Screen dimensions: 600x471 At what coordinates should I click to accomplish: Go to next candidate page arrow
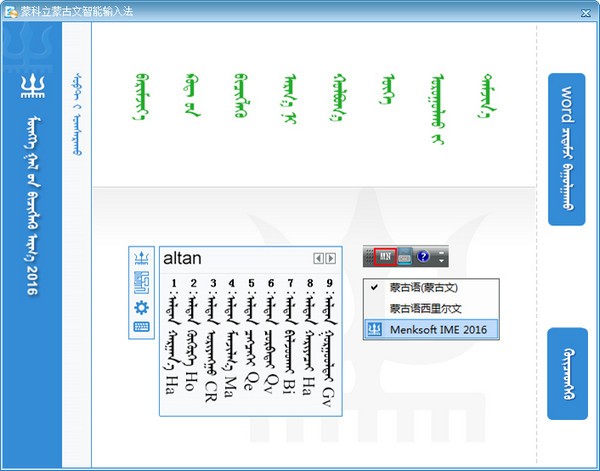pos(331,258)
